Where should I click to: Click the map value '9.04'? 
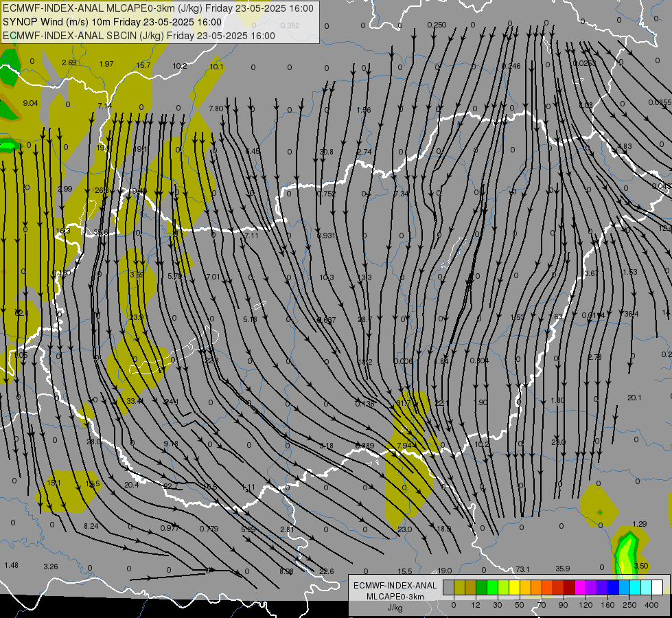[30, 104]
